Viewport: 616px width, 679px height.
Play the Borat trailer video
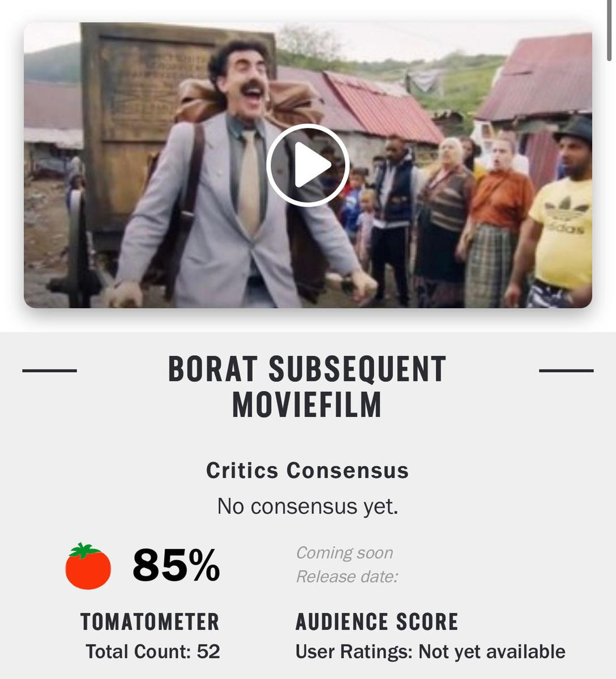tap(307, 165)
